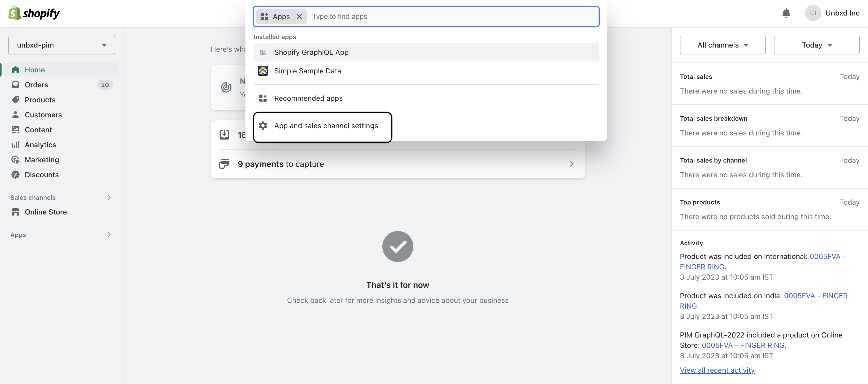This screenshot has width=868, height=384.
Task: Open the 9 payments to capture row
Action: coord(398,164)
